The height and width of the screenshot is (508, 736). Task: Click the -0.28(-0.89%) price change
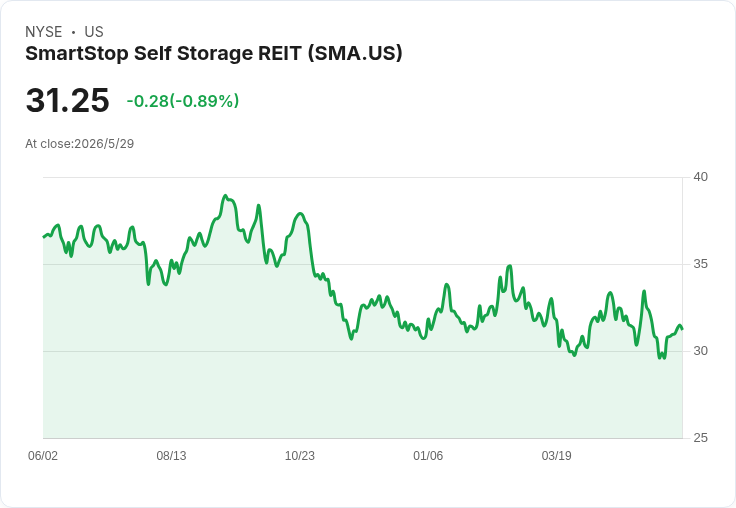click(x=183, y=101)
